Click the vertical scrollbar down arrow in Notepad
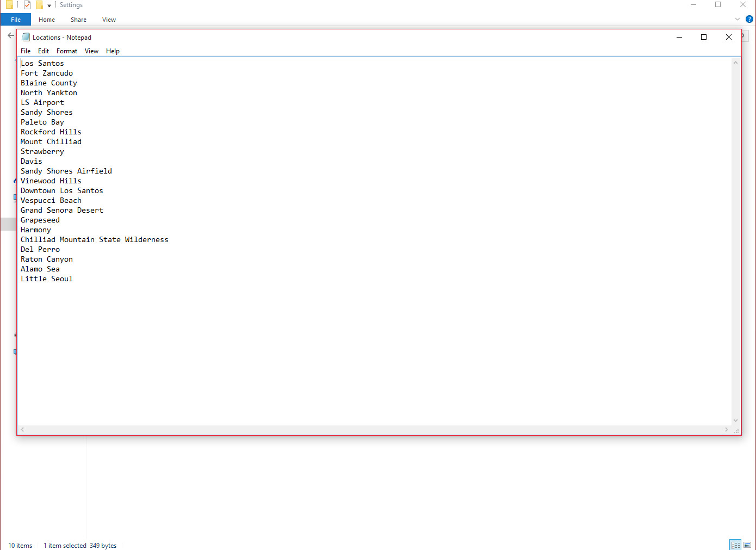The image size is (756, 550). pyautogui.click(x=735, y=421)
